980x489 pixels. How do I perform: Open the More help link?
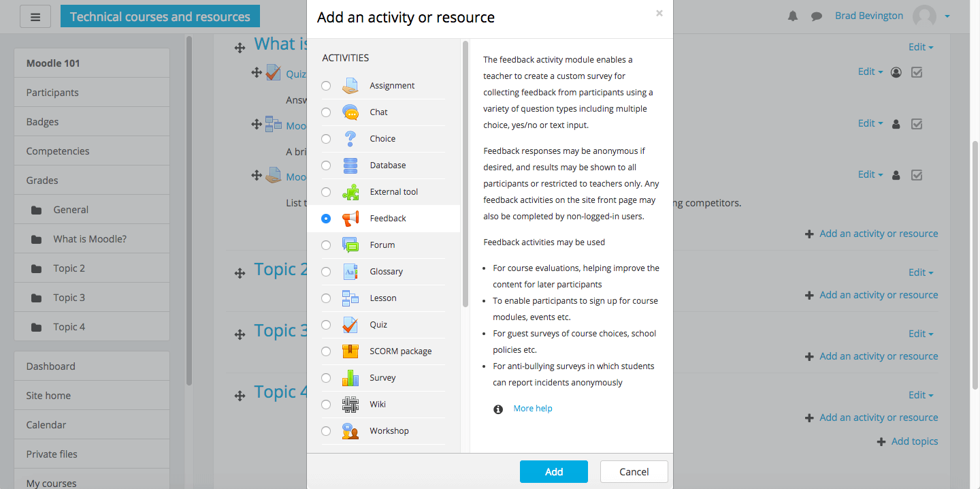click(x=533, y=409)
